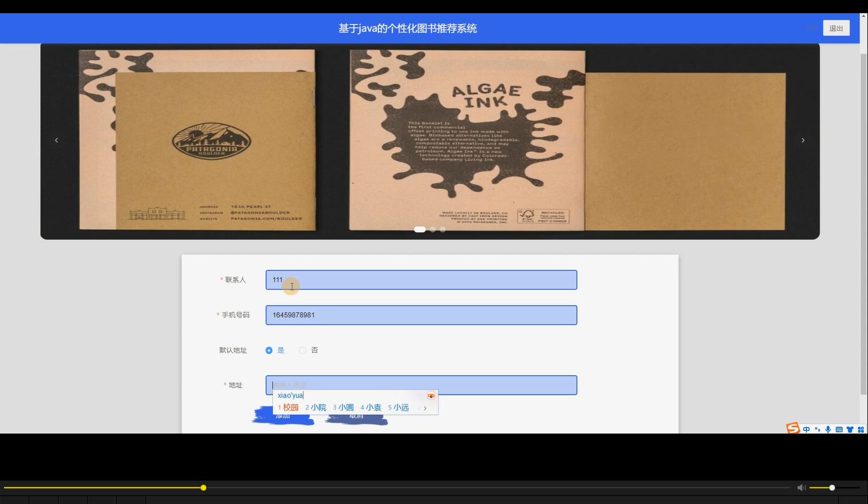Click the 退出 logout button
The width and height of the screenshot is (868, 504).
click(x=836, y=27)
